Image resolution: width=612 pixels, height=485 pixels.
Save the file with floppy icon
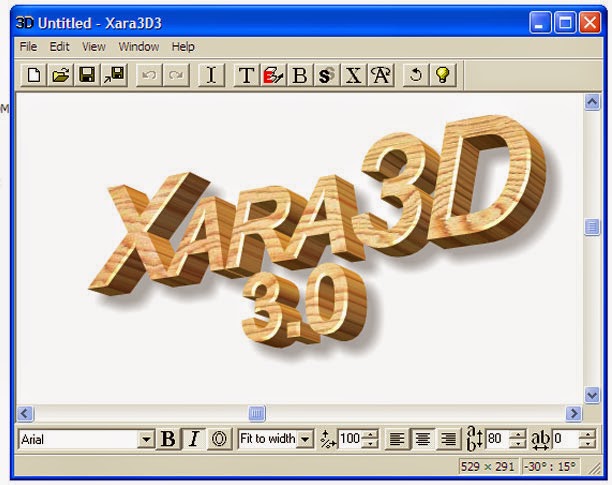[x=87, y=75]
